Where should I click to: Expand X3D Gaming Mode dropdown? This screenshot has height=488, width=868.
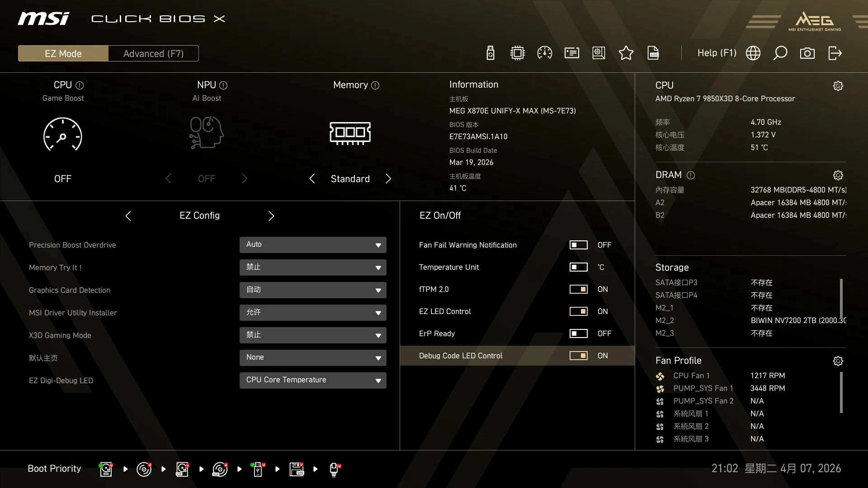click(313, 335)
